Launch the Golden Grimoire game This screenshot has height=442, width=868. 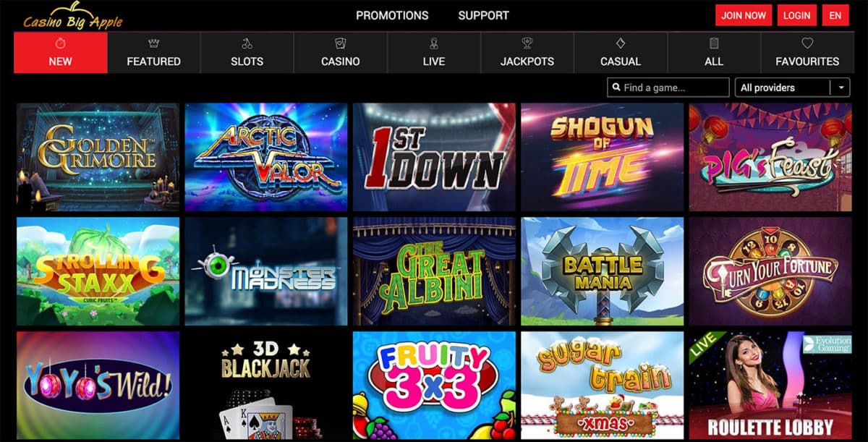(98, 157)
